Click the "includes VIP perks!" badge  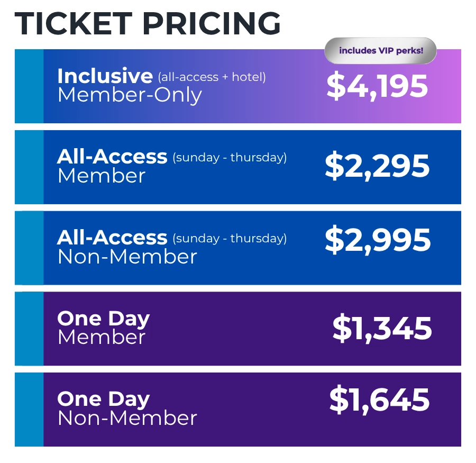(x=380, y=51)
